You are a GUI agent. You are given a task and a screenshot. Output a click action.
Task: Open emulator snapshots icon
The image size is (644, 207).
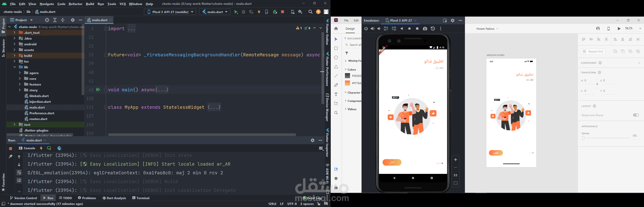(433, 29)
